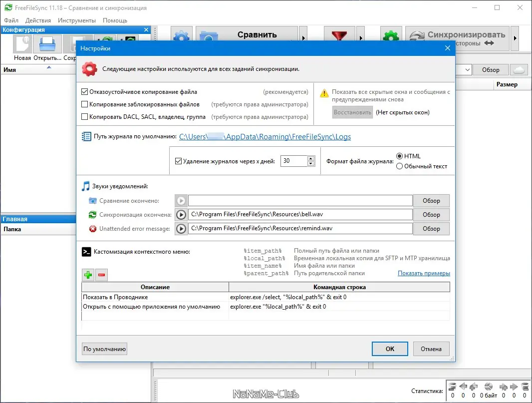
Task: Add context menu row with green plus
Action: click(88, 275)
